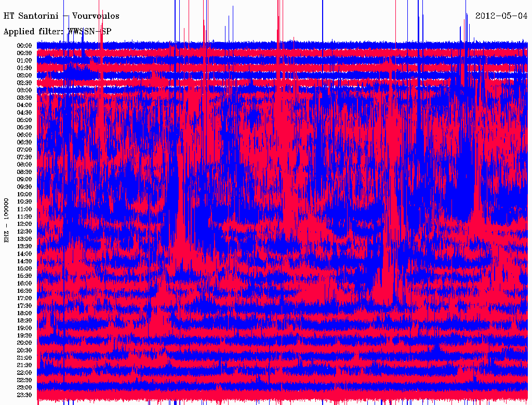
Task: Select the 05:00 time label
Action: (24, 120)
